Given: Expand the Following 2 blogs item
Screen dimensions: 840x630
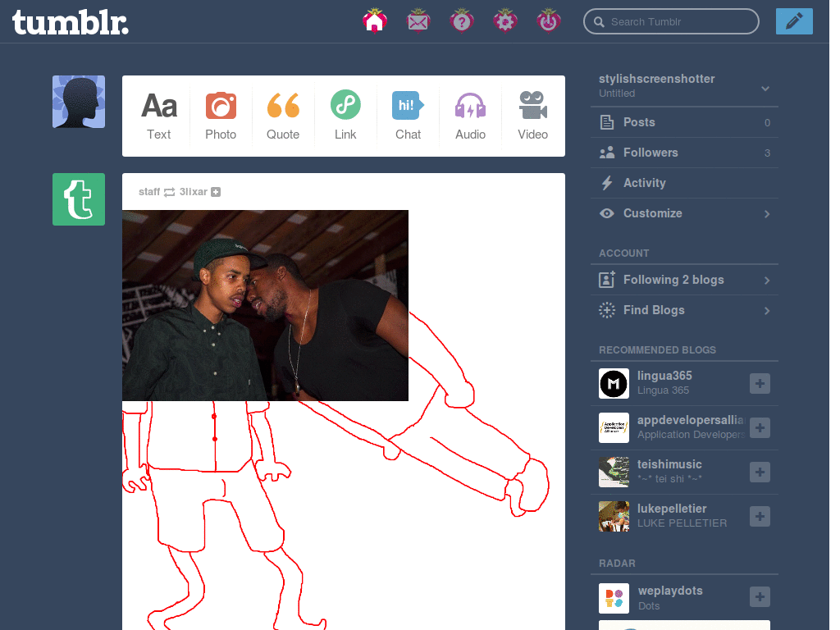Looking at the screenshot, I should (x=767, y=281).
